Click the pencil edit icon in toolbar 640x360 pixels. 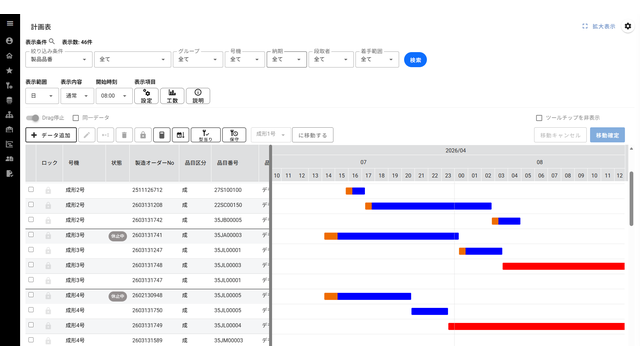coord(87,135)
